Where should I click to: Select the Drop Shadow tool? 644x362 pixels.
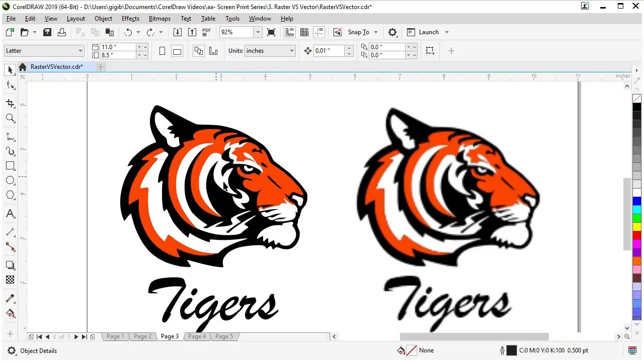[10, 265]
